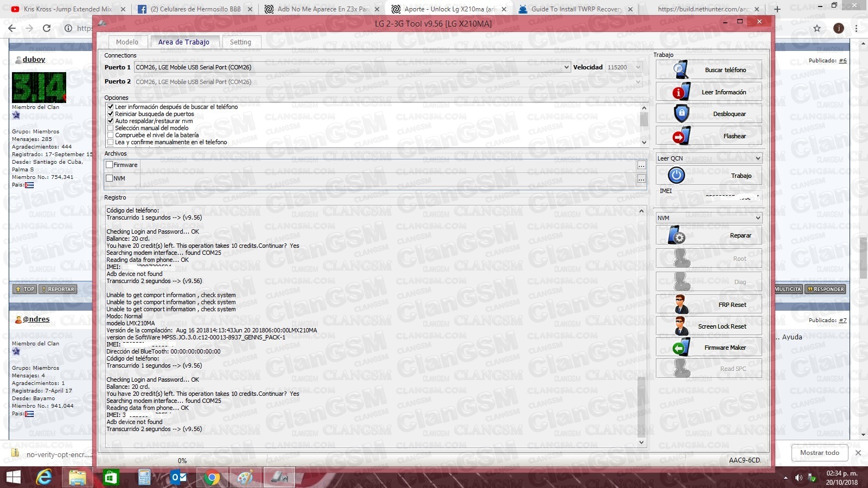This screenshot has height=488, width=868.
Task: Click the forum REPORTAR button
Action: [58, 289]
